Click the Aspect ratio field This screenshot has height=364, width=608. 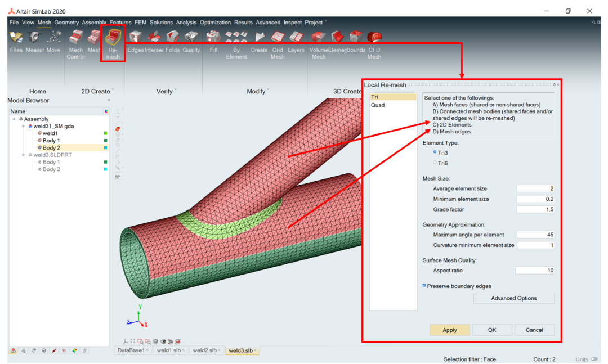point(535,270)
